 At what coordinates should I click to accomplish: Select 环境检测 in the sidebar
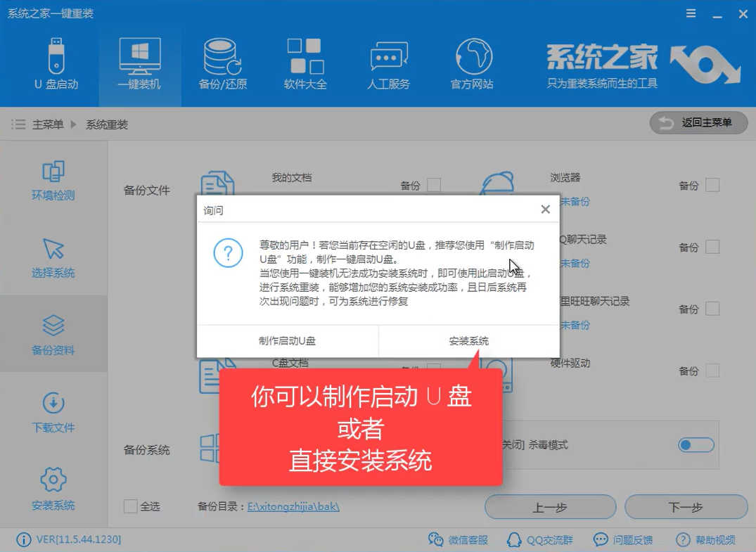pyautogui.click(x=53, y=179)
